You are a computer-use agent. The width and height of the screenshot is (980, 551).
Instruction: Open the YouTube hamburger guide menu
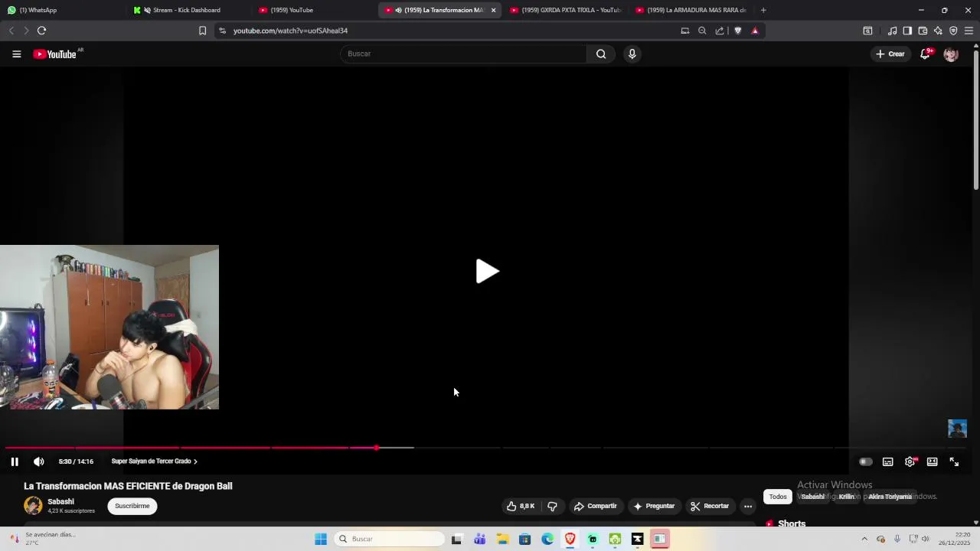pyautogui.click(x=16, y=54)
